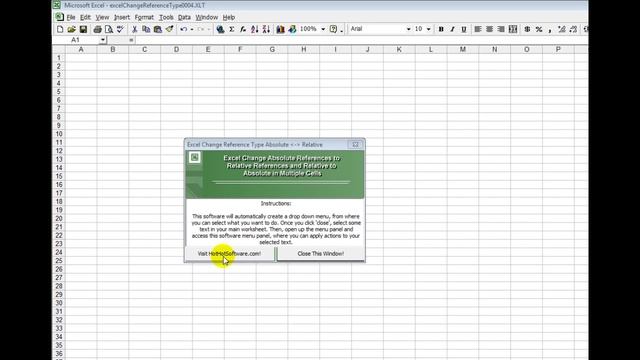Expand the Name Box dropdown arrow
This screenshot has width=640, height=360.
coord(103,40)
